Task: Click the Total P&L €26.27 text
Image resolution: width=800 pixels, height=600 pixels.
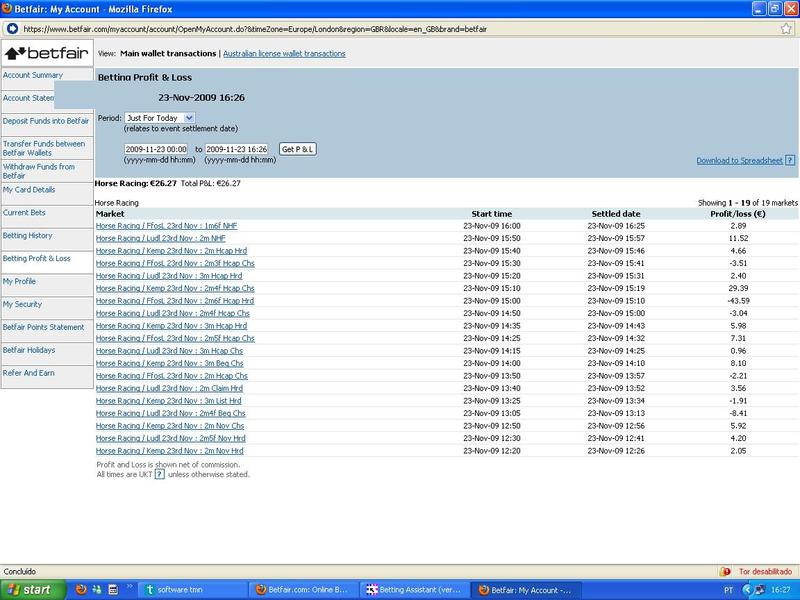Action: click(211, 183)
